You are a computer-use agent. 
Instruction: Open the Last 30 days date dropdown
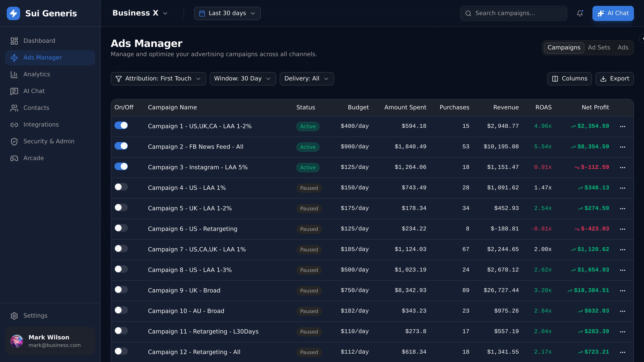tap(227, 13)
